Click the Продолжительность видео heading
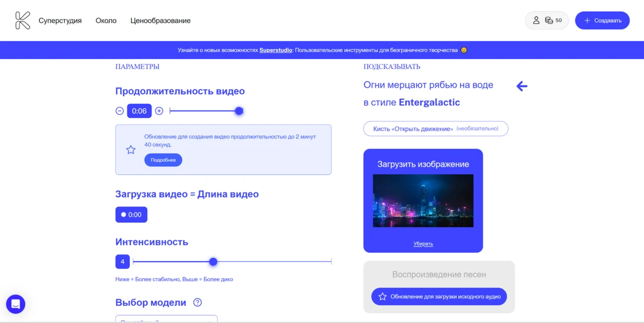The height and width of the screenshot is (323, 644). [x=180, y=91]
